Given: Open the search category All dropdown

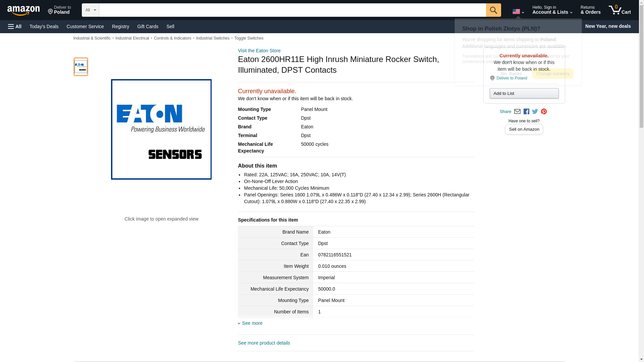Looking at the screenshot, I should pyautogui.click(x=90, y=10).
